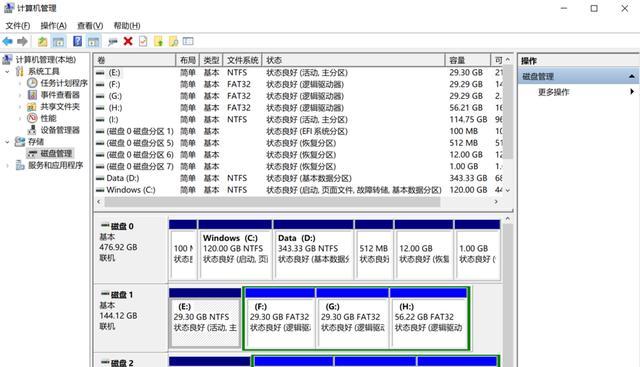Select the (H:) 56.22 GB FAT32 partition block
This screenshot has width=640, height=367.
pos(429,318)
